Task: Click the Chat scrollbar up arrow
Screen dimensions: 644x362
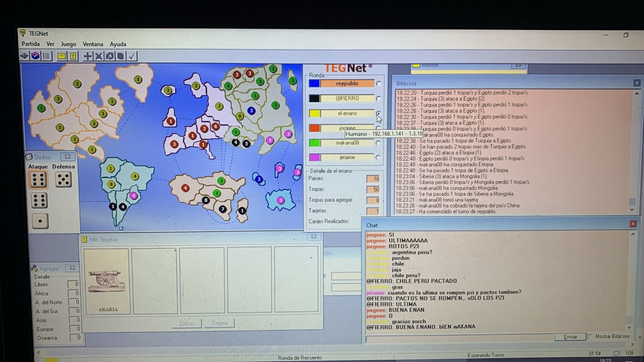Action: click(x=633, y=234)
